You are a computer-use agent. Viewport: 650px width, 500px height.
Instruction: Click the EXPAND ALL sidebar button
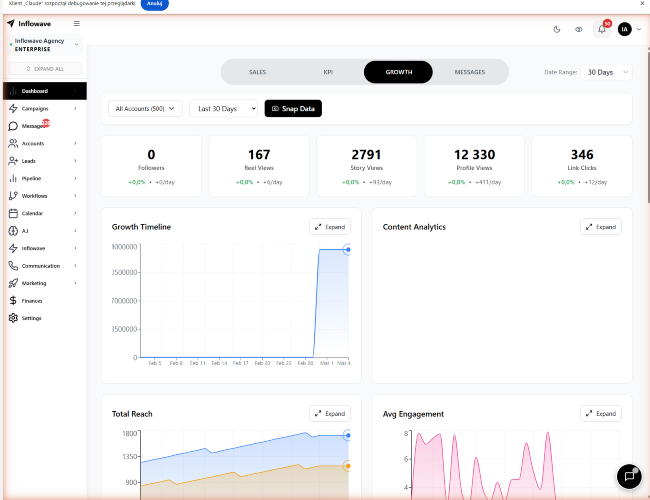44,69
